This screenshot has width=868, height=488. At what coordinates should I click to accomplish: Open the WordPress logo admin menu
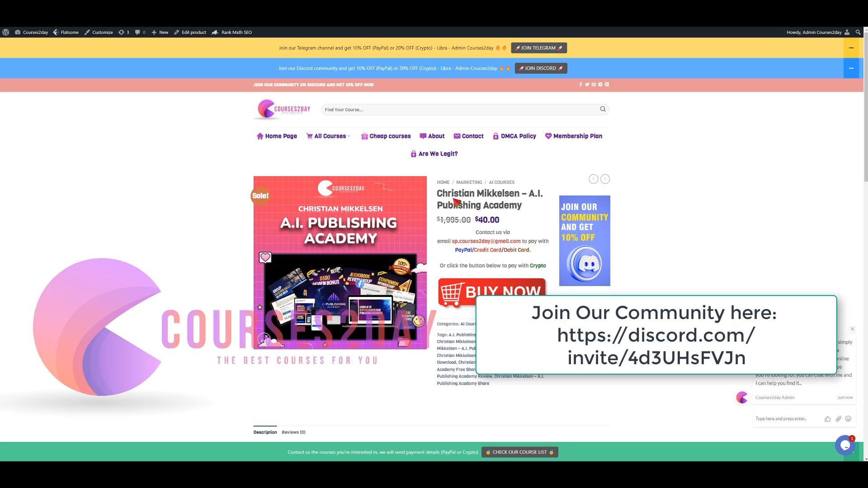coord(6,32)
